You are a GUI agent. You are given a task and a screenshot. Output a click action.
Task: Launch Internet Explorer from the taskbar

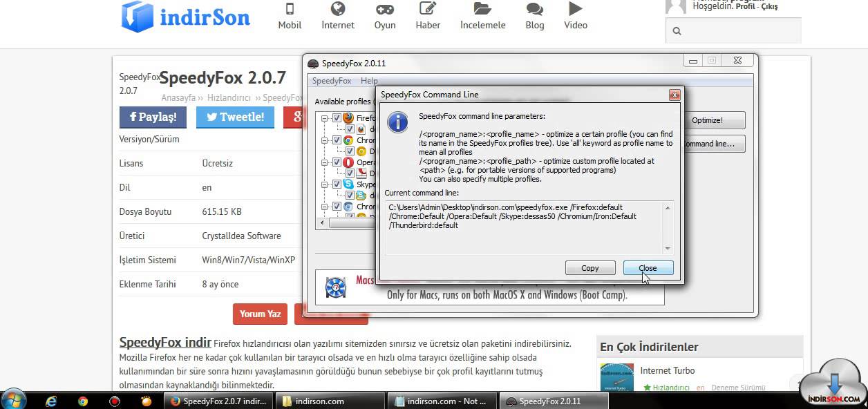click(x=50, y=401)
